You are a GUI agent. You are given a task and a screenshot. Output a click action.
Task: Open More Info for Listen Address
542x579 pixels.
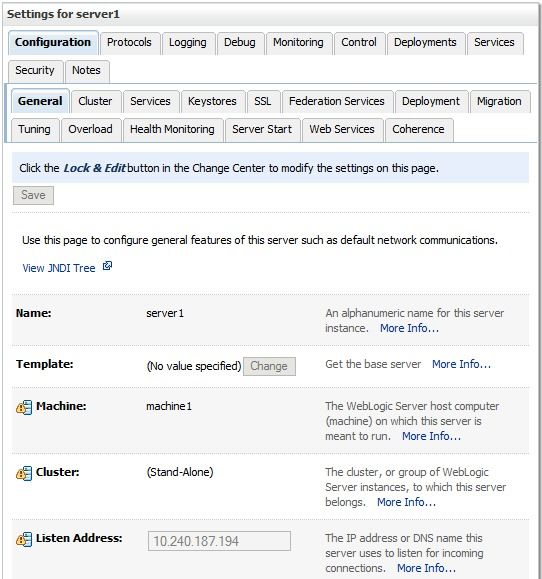426,568
